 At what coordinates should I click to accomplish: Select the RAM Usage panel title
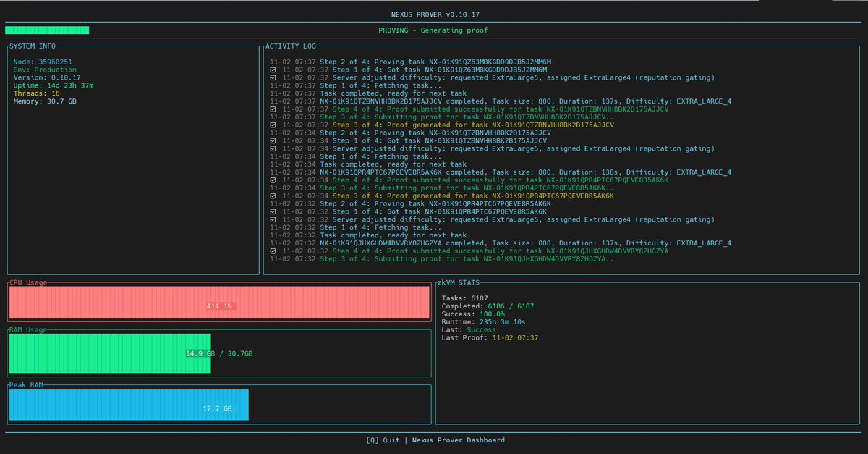[27, 330]
